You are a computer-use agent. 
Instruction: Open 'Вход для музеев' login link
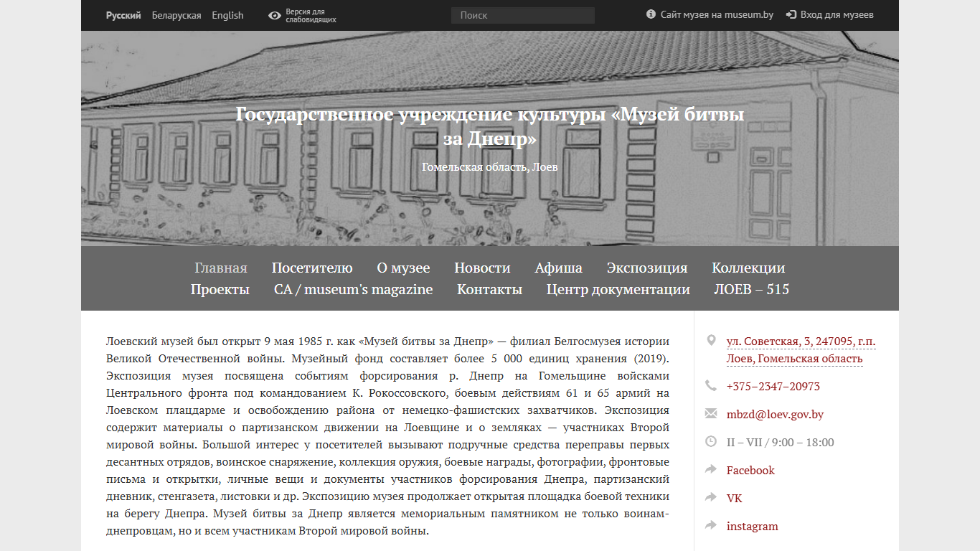[837, 14]
